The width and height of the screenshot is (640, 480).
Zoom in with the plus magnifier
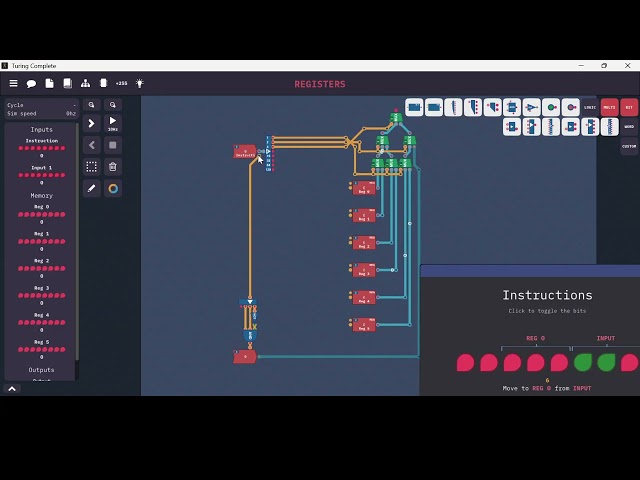point(113,105)
